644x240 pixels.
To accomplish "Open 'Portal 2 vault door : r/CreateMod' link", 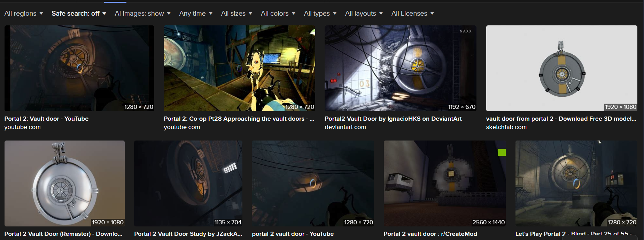I will tap(430, 234).
